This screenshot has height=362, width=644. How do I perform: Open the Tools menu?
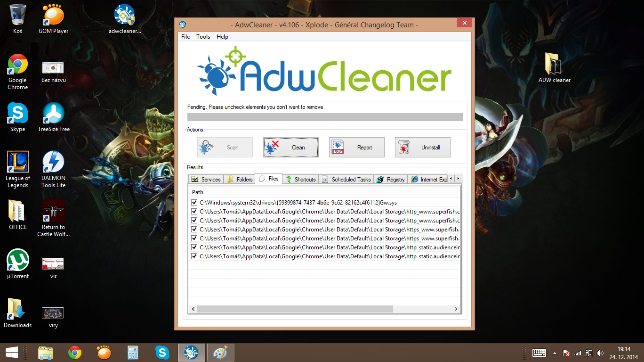203,37
